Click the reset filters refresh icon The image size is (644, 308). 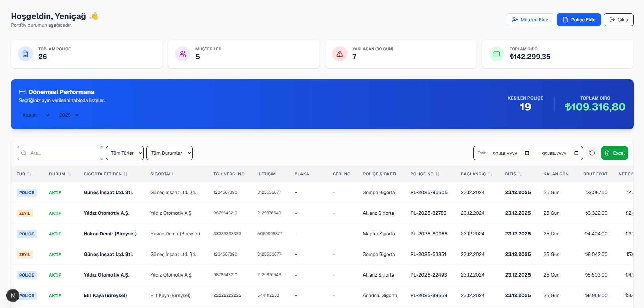[x=592, y=153]
